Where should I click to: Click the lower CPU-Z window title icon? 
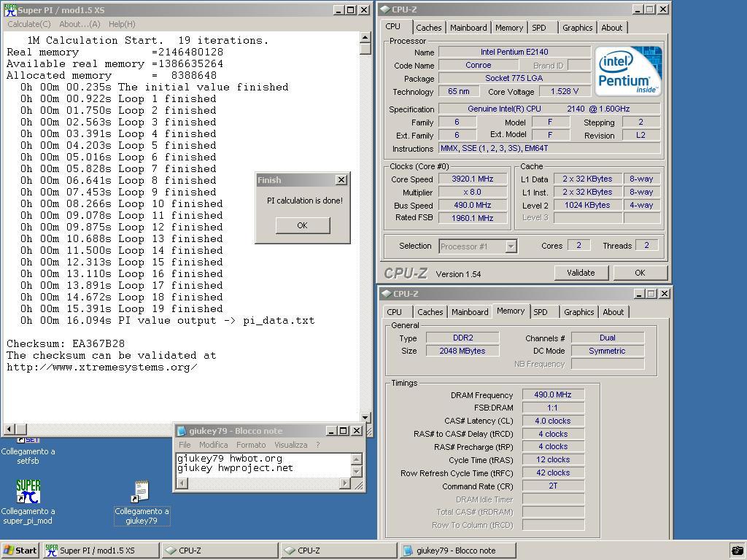pos(386,294)
